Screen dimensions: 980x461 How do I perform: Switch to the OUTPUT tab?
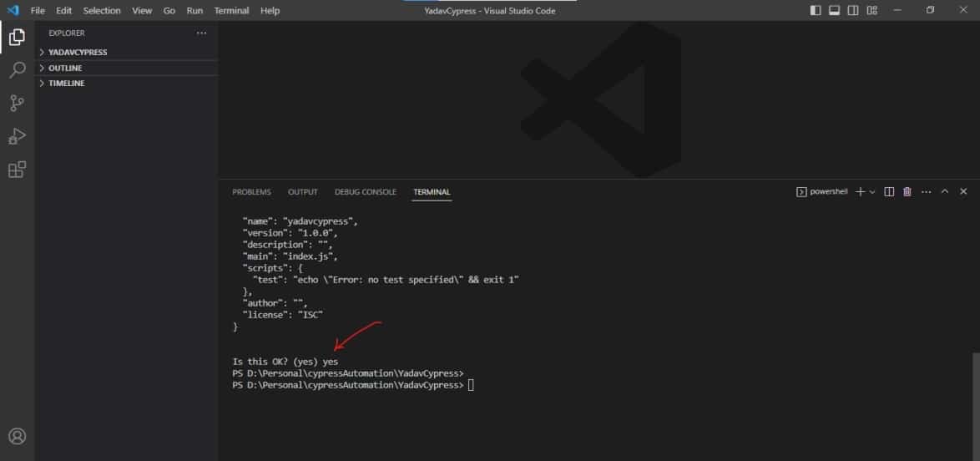pyautogui.click(x=302, y=192)
